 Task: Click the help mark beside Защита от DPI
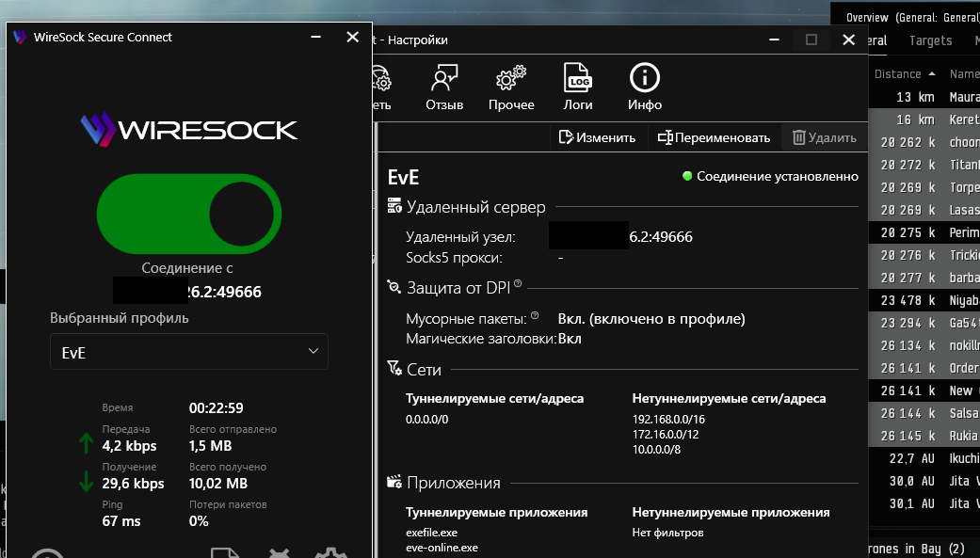518,283
